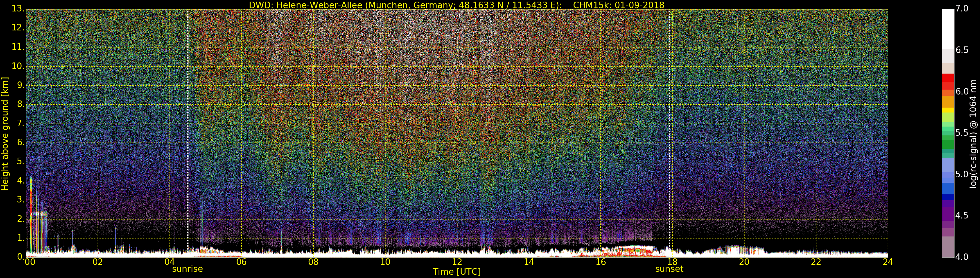Click the "log(rc-signal) @ 1064 nm" colorbar label

(x=973, y=133)
